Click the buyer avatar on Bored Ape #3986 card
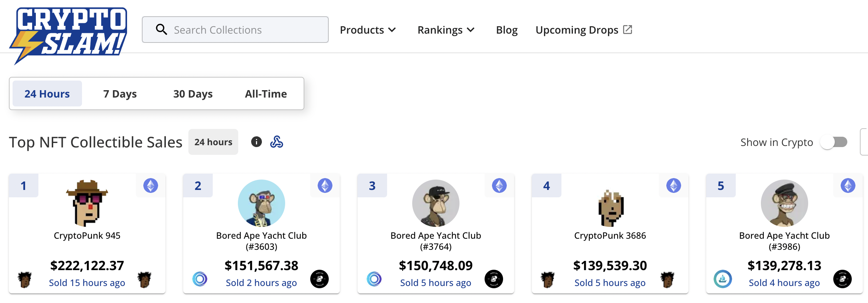 [843, 279]
